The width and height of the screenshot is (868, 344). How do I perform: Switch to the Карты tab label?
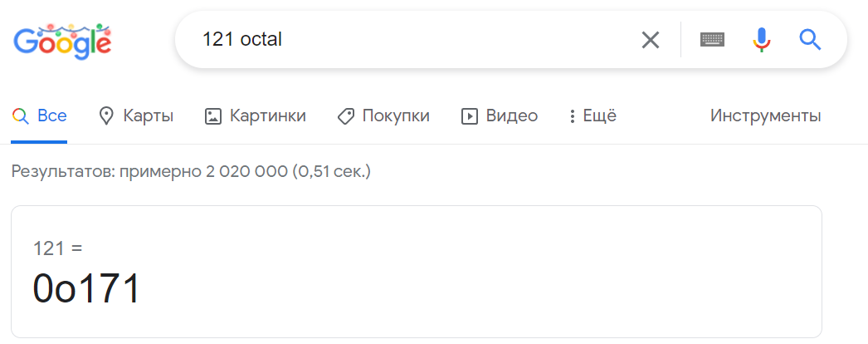pyautogui.click(x=148, y=116)
